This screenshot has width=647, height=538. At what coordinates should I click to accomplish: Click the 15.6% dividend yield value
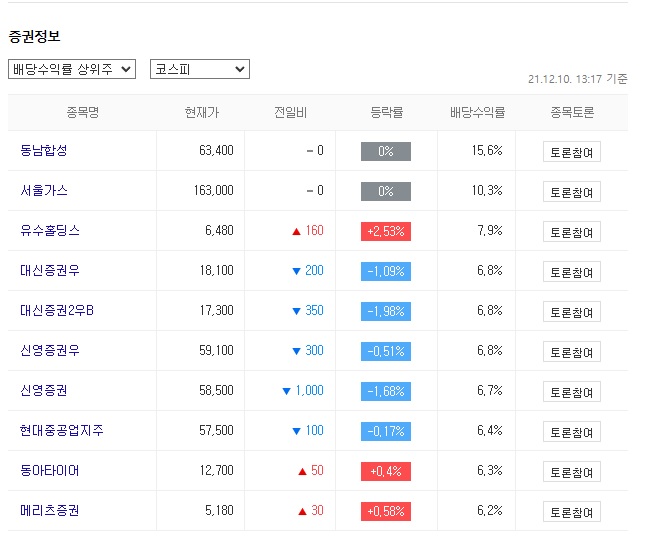487,151
